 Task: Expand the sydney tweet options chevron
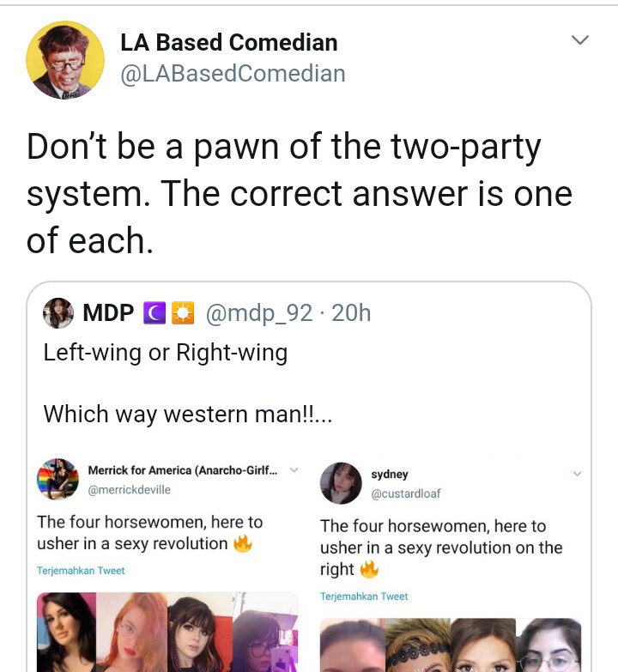(x=578, y=474)
